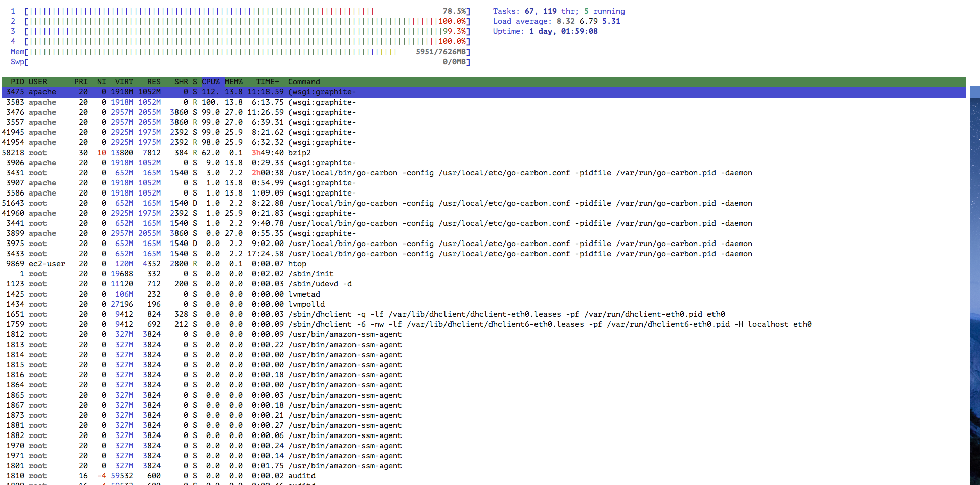Click the highlighted wsgi:graphite process row

click(x=202, y=92)
